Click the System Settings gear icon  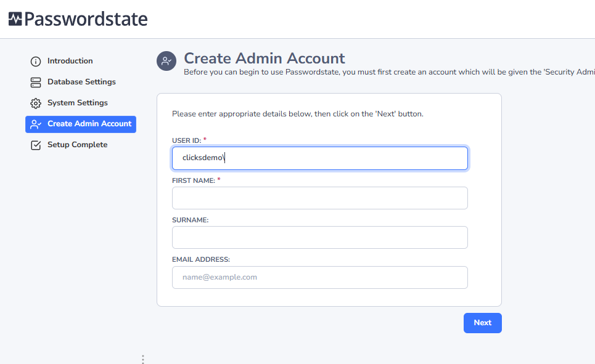point(36,103)
